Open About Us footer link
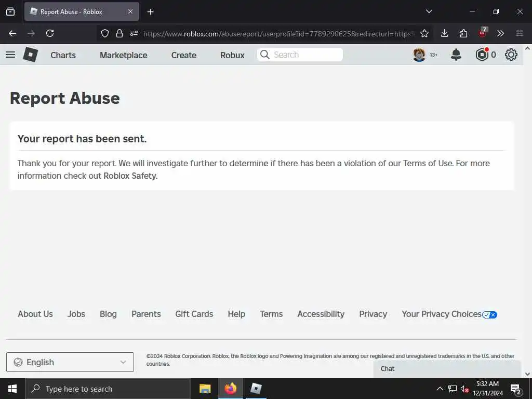Viewport: 532px width, 399px height. click(35, 314)
